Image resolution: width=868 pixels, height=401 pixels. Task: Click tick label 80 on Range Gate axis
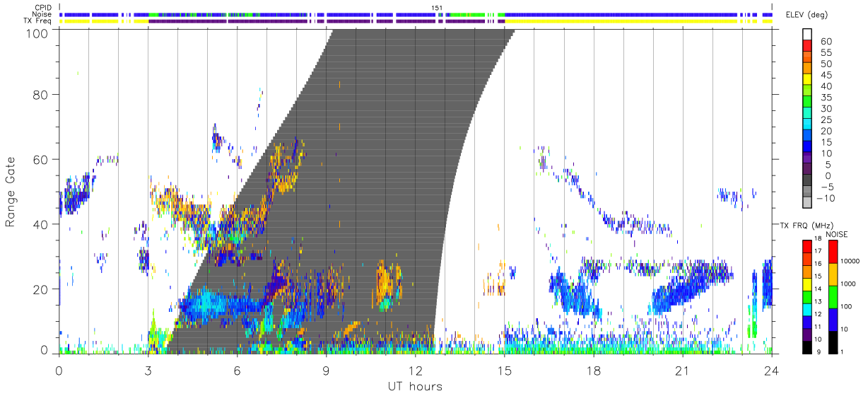coord(42,94)
